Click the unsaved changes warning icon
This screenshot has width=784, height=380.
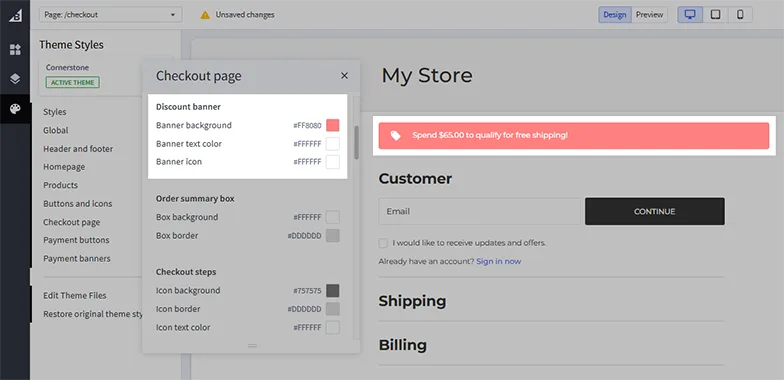point(205,15)
